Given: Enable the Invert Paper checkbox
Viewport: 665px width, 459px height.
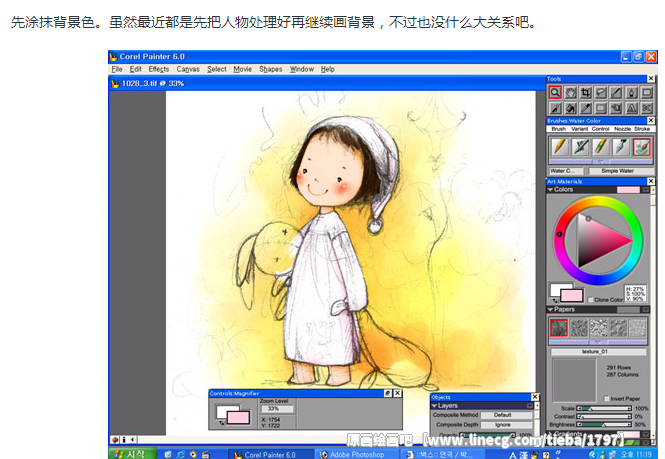Looking at the screenshot, I should point(606,399).
